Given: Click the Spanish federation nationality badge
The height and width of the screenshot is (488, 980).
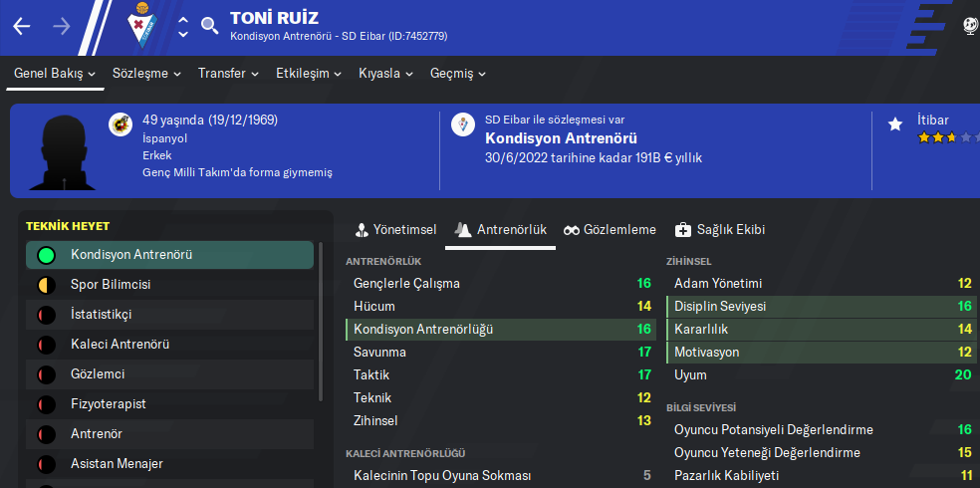Looking at the screenshot, I should [x=121, y=124].
